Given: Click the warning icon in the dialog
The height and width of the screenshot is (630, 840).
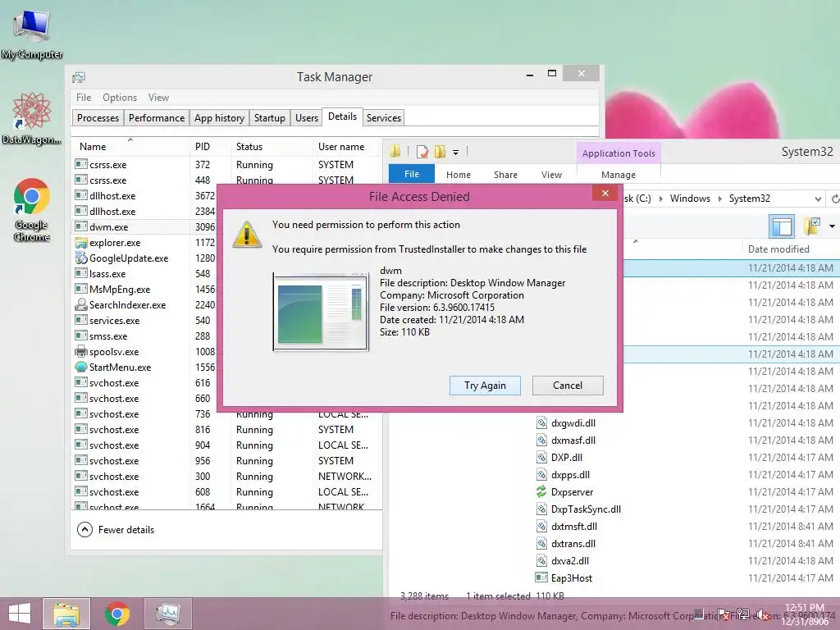Looking at the screenshot, I should (x=246, y=235).
